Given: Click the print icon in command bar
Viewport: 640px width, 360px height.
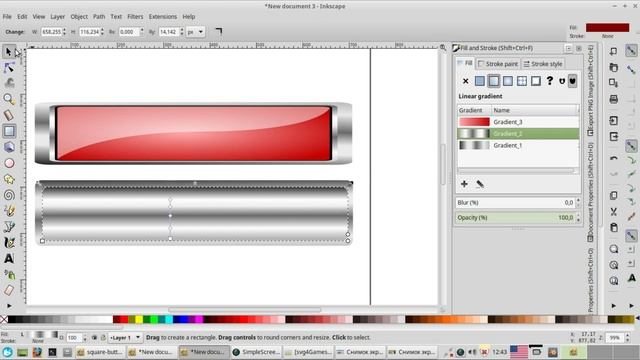Looking at the screenshot, I should pos(613,99).
